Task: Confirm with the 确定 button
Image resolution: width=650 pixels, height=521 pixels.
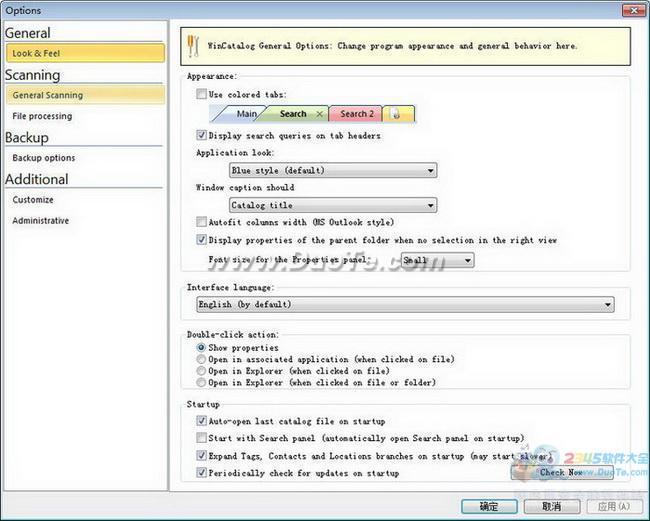Action: (x=489, y=506)
